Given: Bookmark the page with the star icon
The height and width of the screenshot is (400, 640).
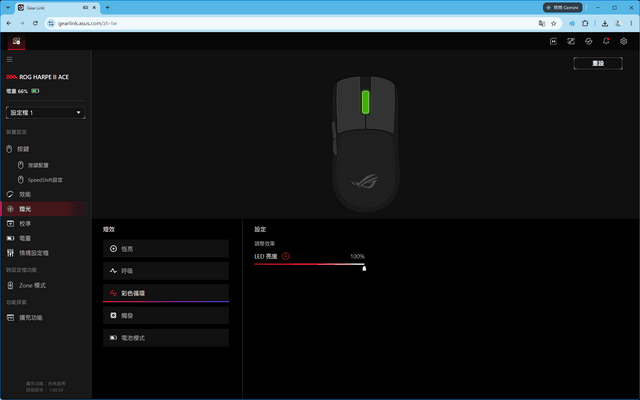Looking at the screenshot, I should [554, 23].
